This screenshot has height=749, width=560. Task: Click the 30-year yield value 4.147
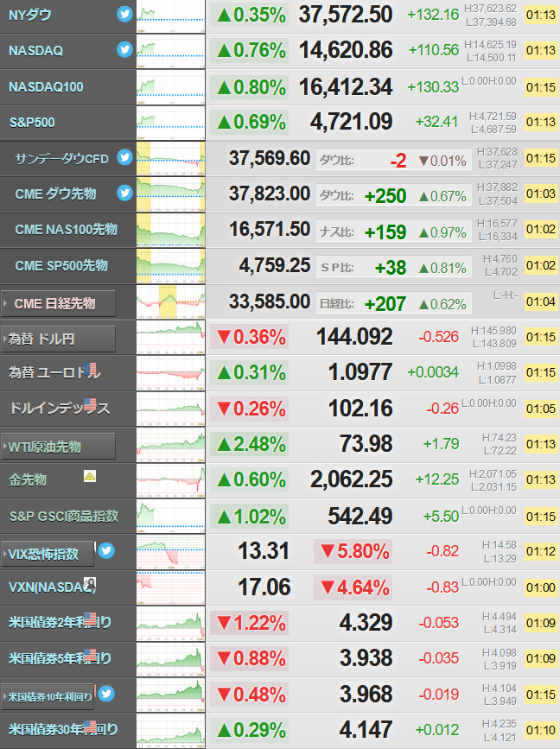[x=366, y=730]
